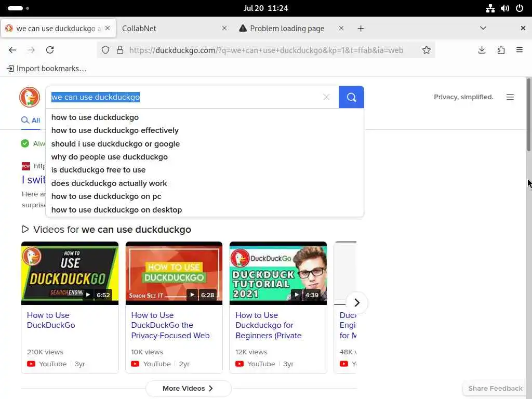532x399 pixels.
Task: Choose suggestion "does duckduckgo actually work"
Action: [205, 183]
